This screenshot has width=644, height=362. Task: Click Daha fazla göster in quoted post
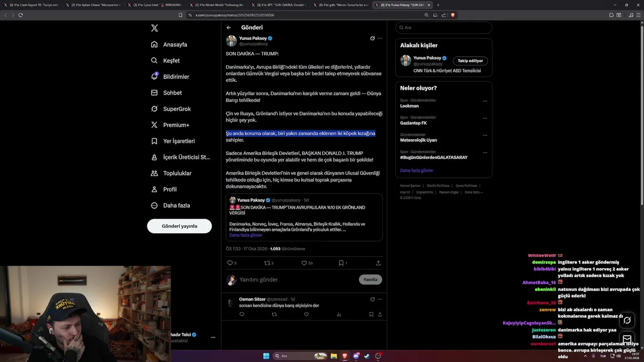tap(246, 235)
